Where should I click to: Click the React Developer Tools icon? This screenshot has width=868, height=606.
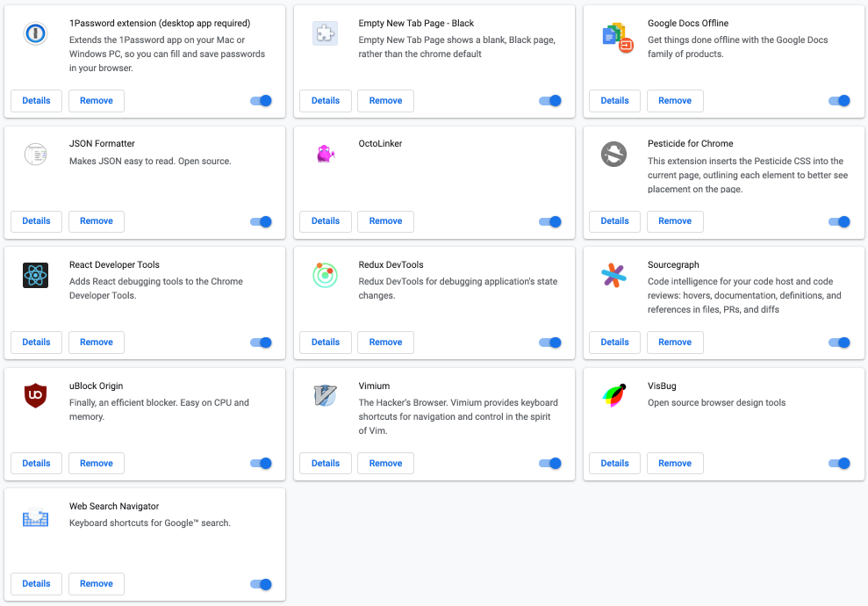(35, 276)
